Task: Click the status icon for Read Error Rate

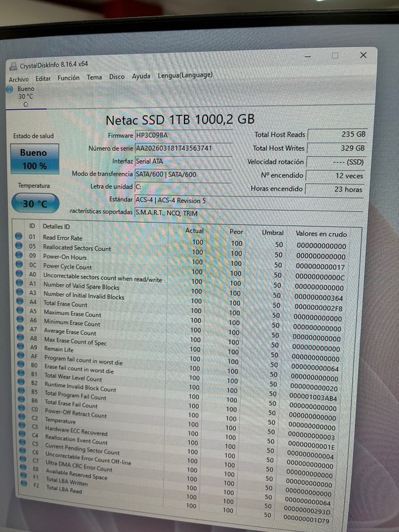Action: (19, 236)
